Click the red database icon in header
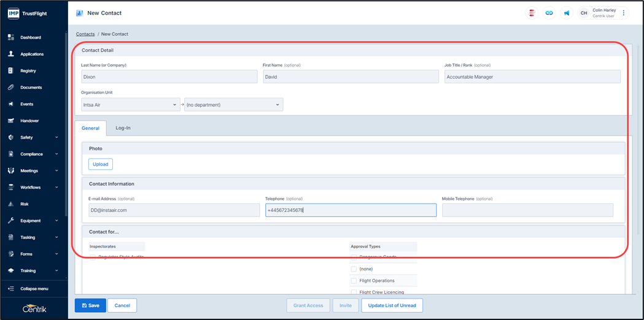The height and width of the screenshot is (320, 644). click(x=532, y=13)
